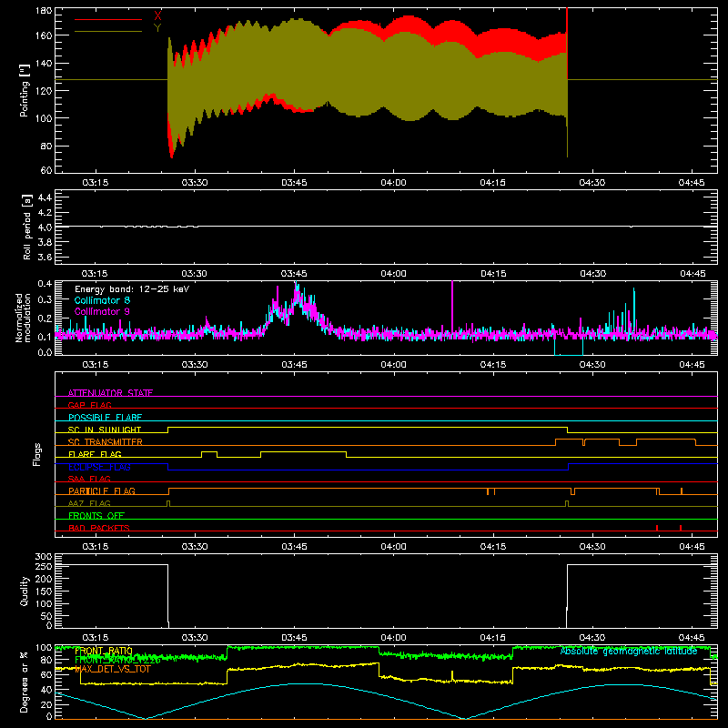728x728 pixels.
Task: Click the olive Y legend label
Action: click(x=157, y=28)
